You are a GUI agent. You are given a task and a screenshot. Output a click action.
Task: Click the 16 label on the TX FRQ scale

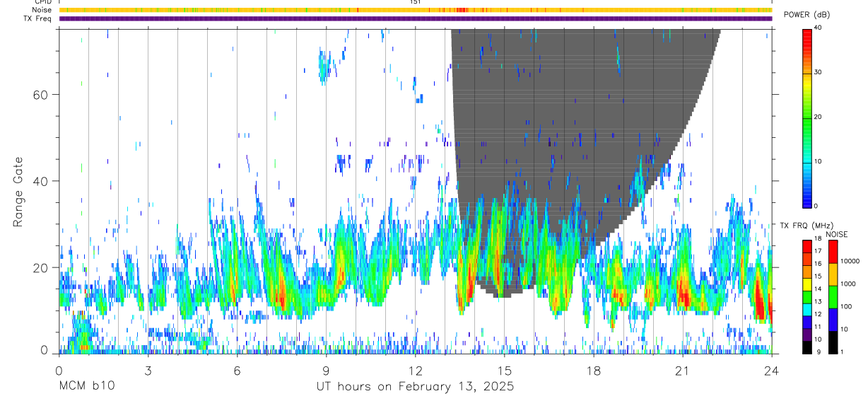pos(818,263)
